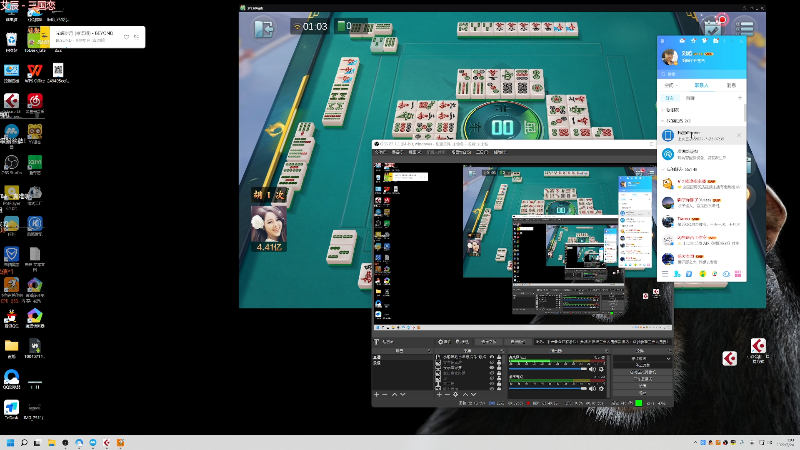The image size is (800, 450).
Task: Click studio mode button in OBS controls
Action: pyautogui.click(x=642, y=379)
